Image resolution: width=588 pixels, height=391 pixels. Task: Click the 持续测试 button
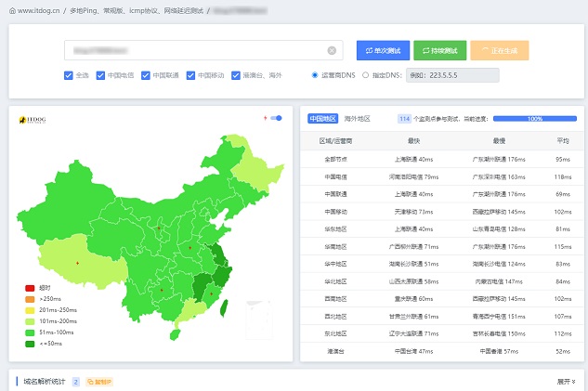(x=440, y=50)
